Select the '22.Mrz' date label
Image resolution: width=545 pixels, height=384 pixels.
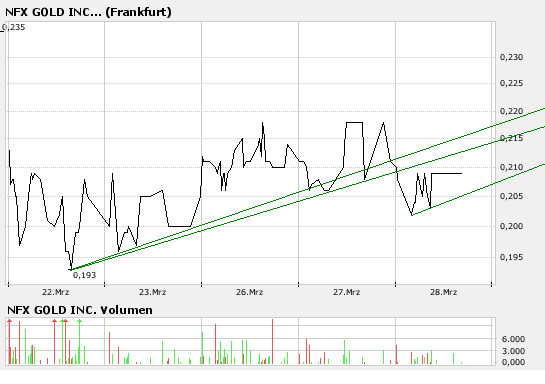click(x=56, y=292)
